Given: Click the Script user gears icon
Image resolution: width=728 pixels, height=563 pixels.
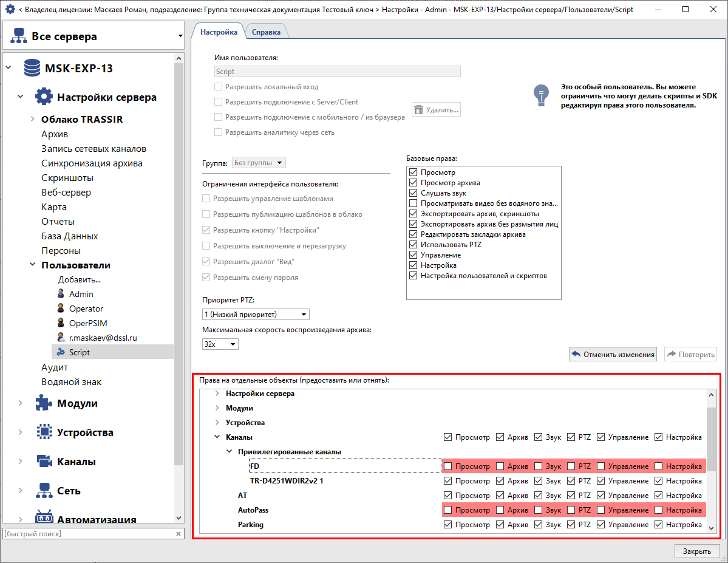Looking at the screenshot, I should (x=61, y=352).
